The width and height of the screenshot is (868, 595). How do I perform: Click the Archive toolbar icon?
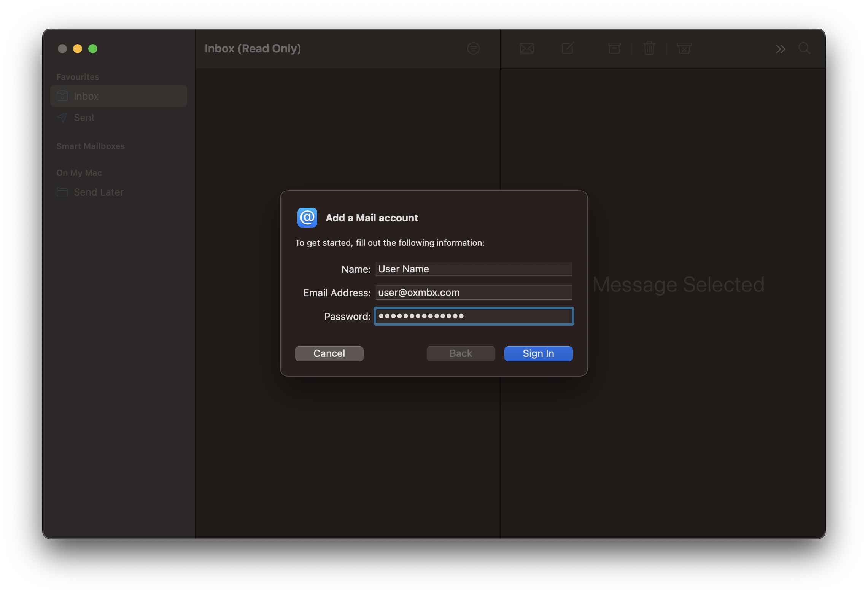tap(614, 48)
